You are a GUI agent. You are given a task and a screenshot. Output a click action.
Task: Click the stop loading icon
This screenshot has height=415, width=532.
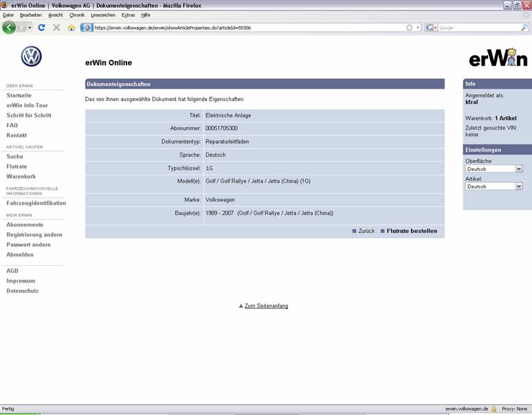pos(56,27)
